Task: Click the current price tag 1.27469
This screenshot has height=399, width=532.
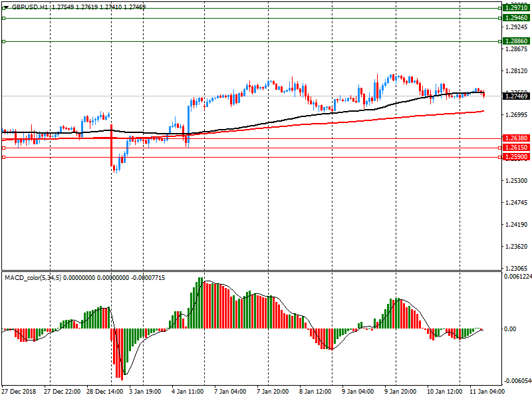Action: pyautogui.click(x=516, y=96)
